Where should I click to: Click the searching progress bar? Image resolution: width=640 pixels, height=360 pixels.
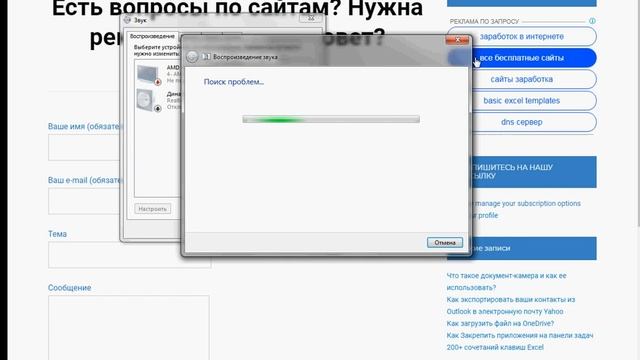coord(331,119)
